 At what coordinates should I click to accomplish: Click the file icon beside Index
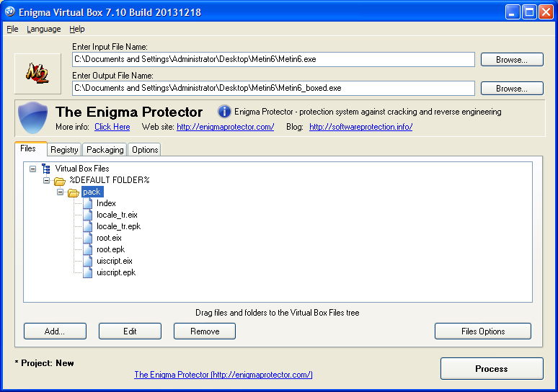[x=87, y=203]
